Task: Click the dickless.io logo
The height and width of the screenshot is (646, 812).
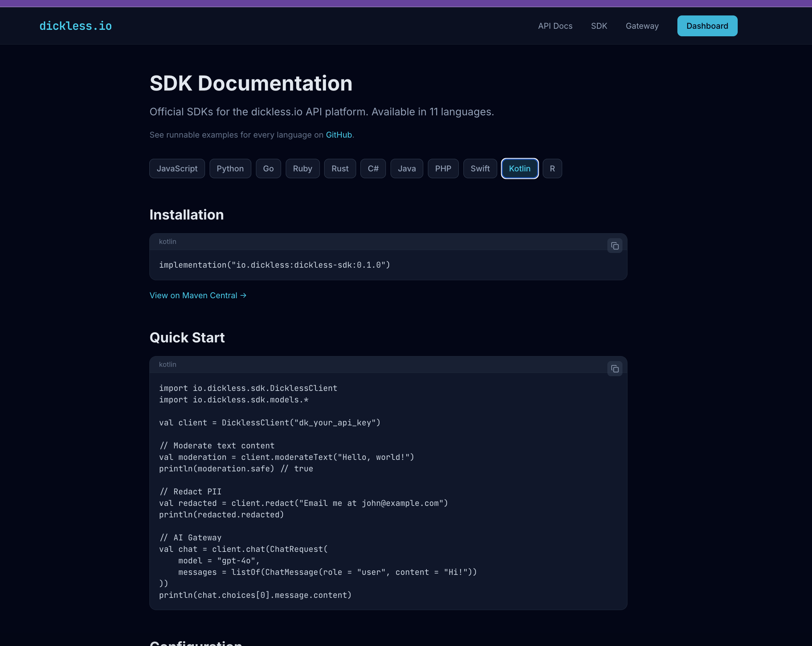Action: click(x=75, y=26)
